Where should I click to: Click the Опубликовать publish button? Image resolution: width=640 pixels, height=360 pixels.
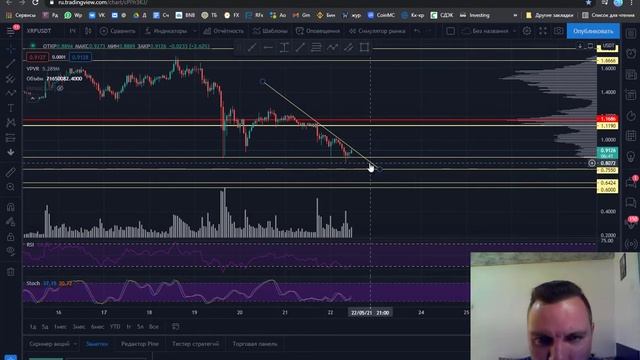593,31
